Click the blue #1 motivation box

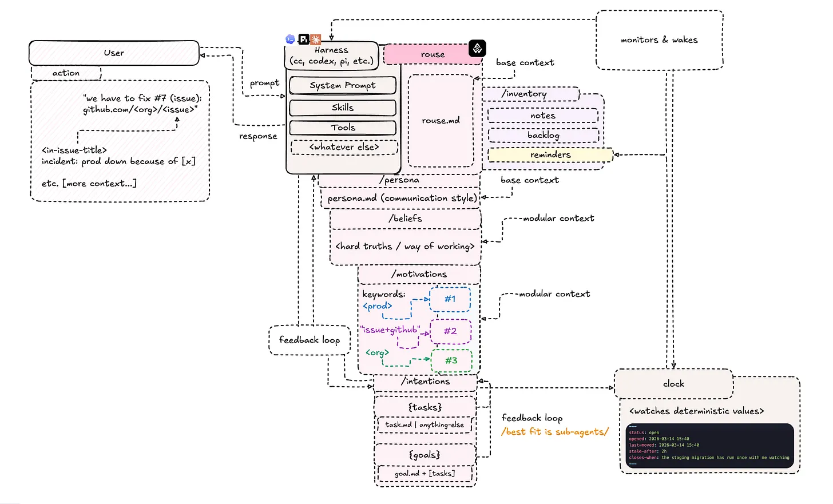click(x=450, y=299)
